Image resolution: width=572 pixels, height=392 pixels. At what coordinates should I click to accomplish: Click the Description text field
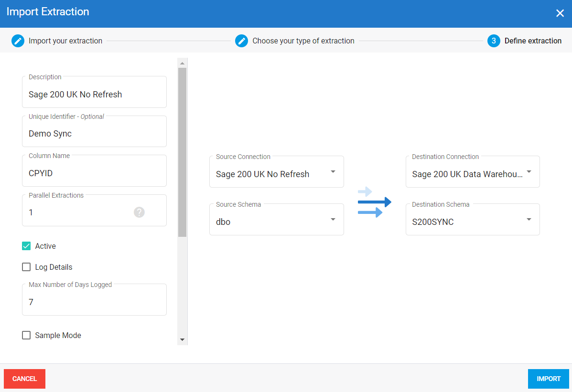tap(94, 95)
